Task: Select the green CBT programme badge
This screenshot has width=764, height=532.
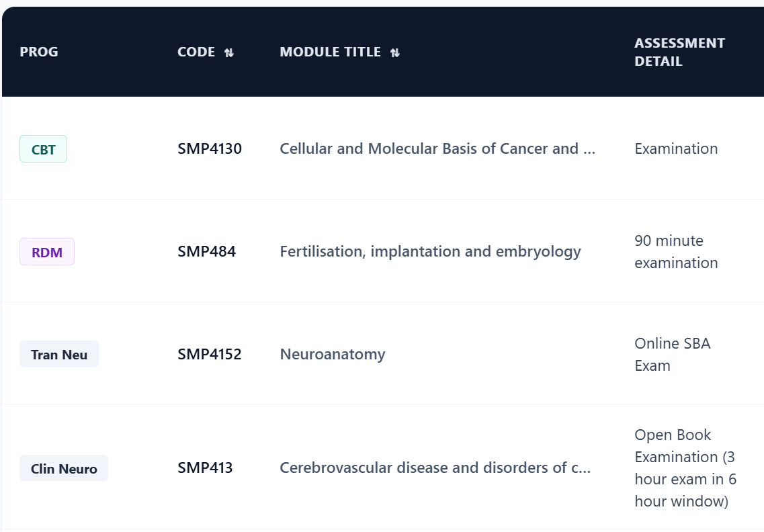Action: (44, 149)
